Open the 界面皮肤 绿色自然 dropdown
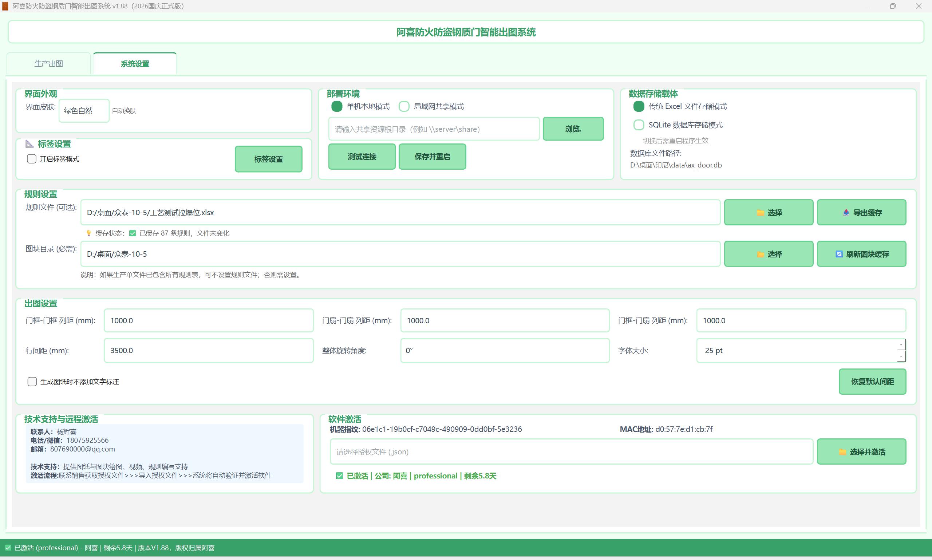 tap(84, 111)
